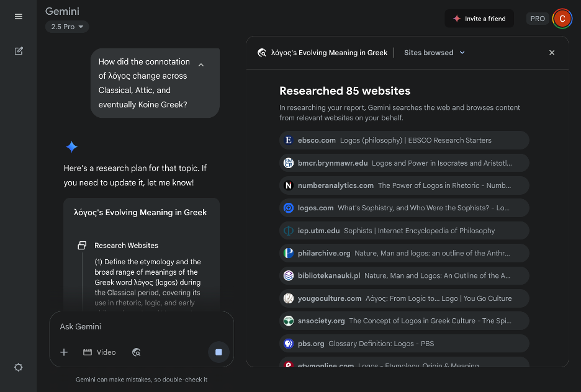This screenshot has height=392, width=581.
Task: Expand the Sites browsed dropdown
Action: pyautogui.click(x=435, y=53)
